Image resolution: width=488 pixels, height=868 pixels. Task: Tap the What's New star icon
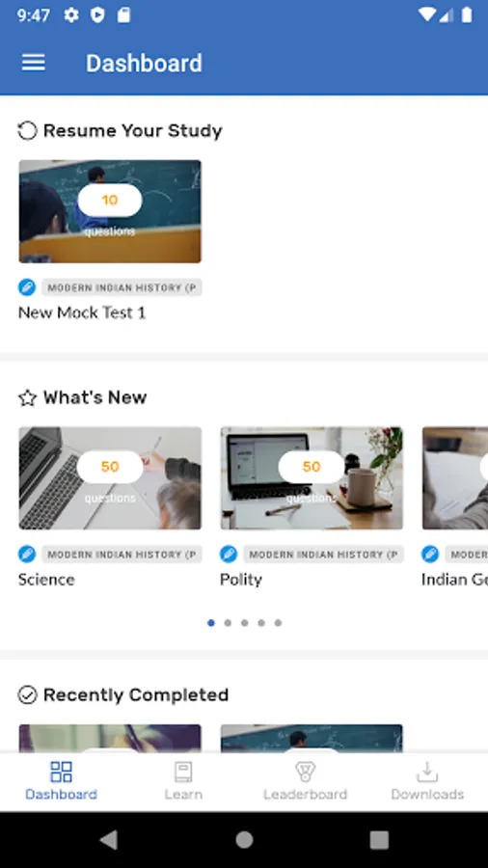27,397
